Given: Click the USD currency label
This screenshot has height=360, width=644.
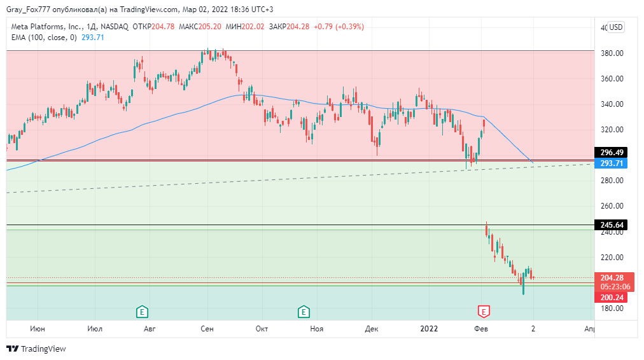Looking at the screenshot, I should (615, 27).
